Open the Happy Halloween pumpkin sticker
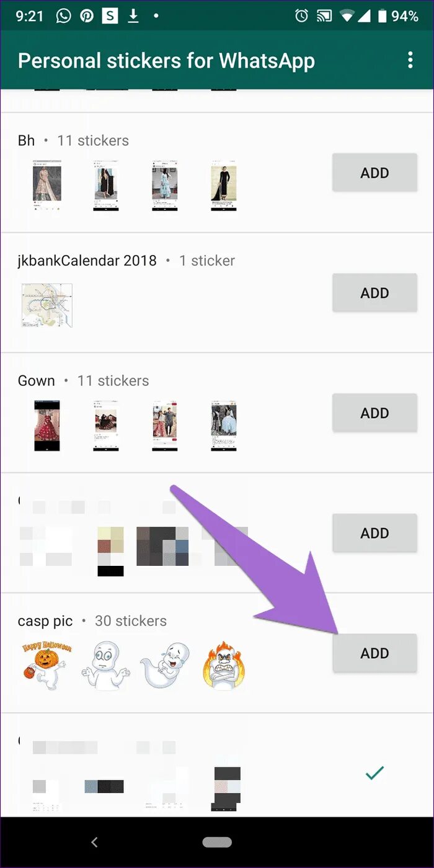Screen dimensions: 434x868 [46, 666]
